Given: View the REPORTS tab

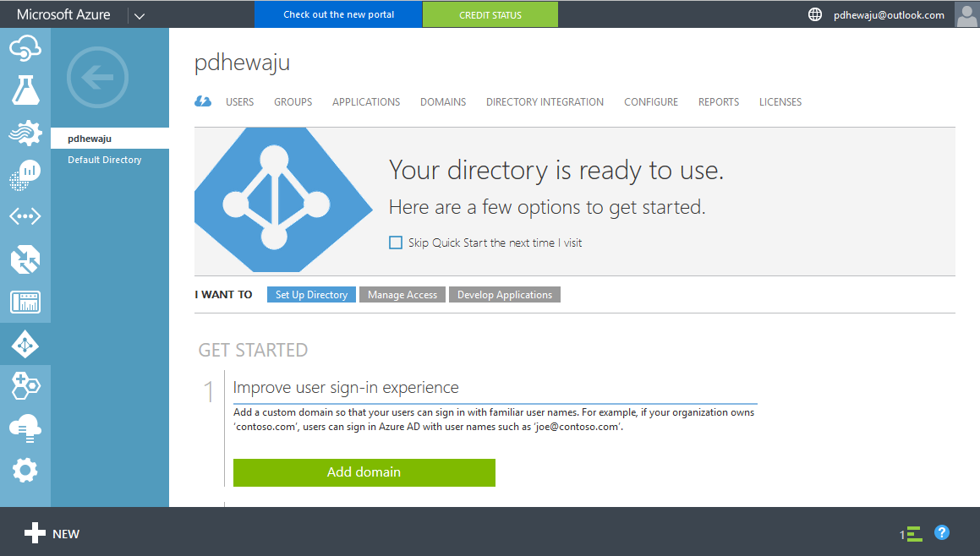Looking at the screenshot, I should point(719,102).
